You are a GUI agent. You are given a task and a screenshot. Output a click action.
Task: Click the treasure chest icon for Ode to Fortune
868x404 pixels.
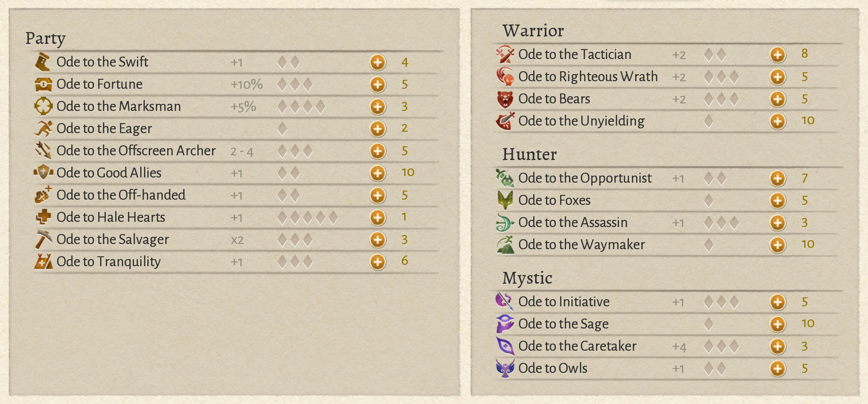tap(43, 84)
